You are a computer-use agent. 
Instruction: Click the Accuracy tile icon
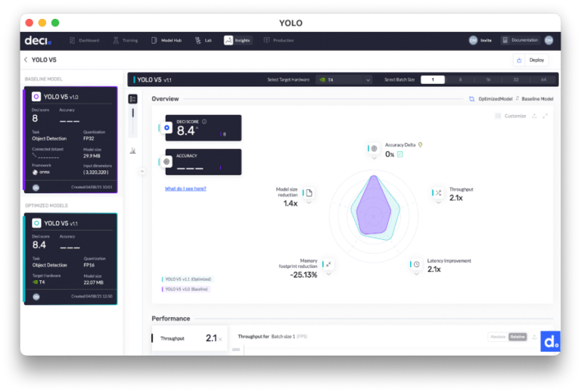coord(166,161)
